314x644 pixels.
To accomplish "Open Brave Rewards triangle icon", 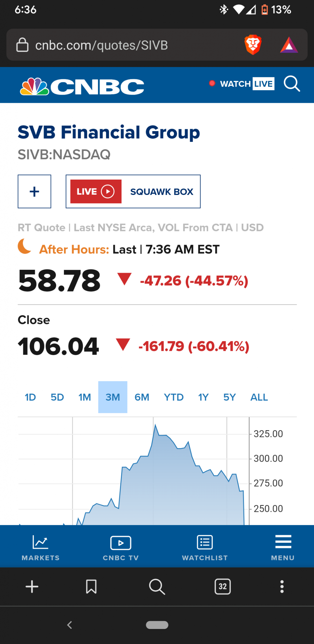I will pyautogui.click(x=289, y=45).
